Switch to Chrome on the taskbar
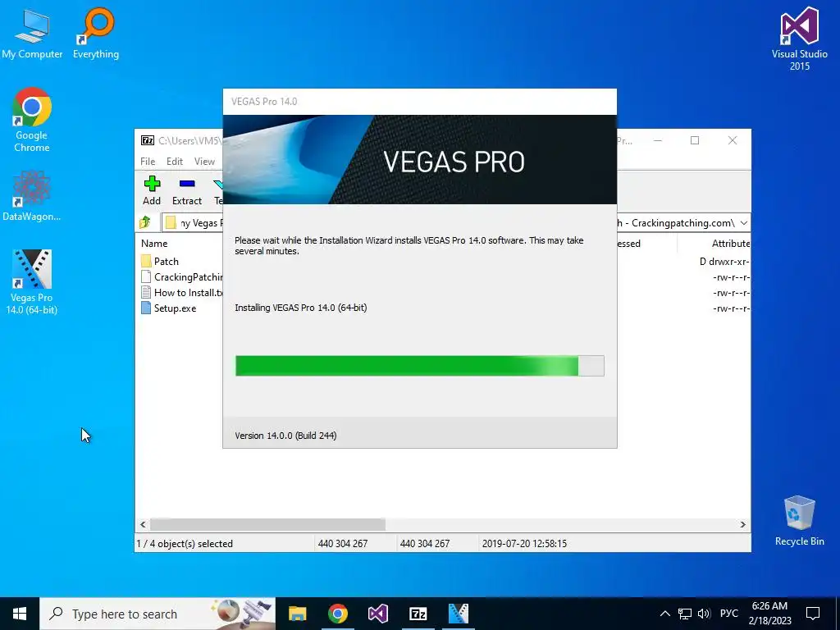This screenshot has height=630, width=840. [x=337, y=614]
